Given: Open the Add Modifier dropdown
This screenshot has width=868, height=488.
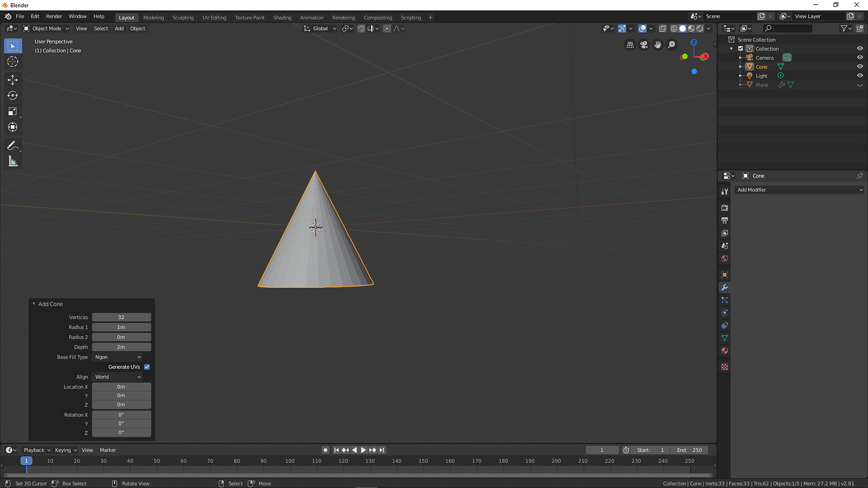Looking at the screenshot, I should 799,189.
